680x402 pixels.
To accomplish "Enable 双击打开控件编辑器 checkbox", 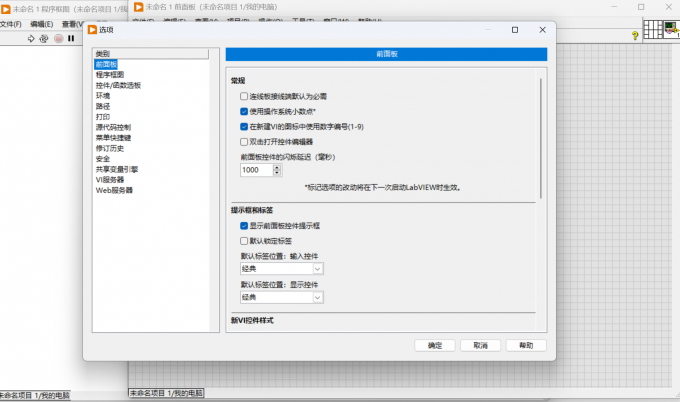I will [x=244, y=142].
